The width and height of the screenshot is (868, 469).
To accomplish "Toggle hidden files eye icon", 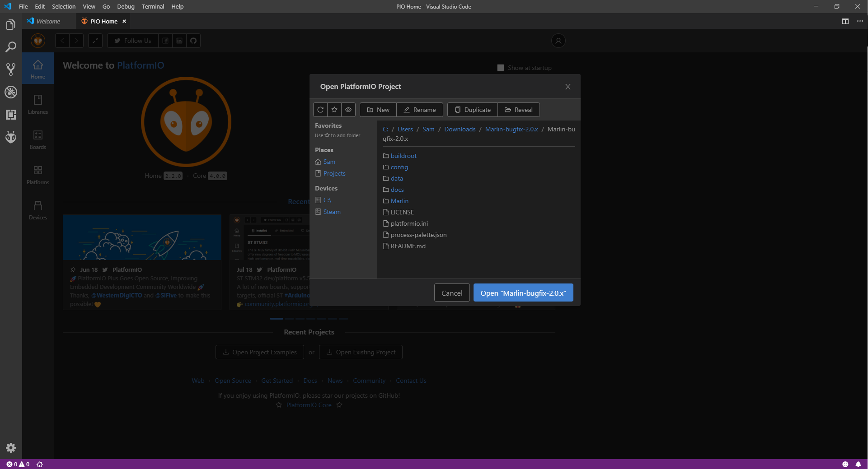I will click(x=348, y=110).
